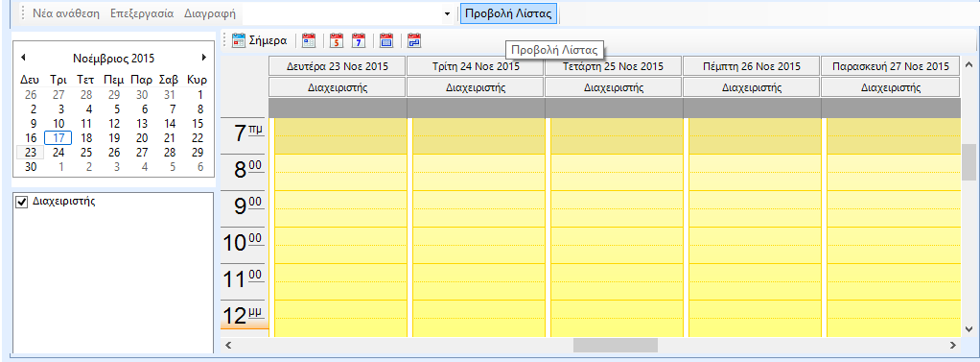
Task: Select the 5-day work week view icon
Action: [338, 40]
